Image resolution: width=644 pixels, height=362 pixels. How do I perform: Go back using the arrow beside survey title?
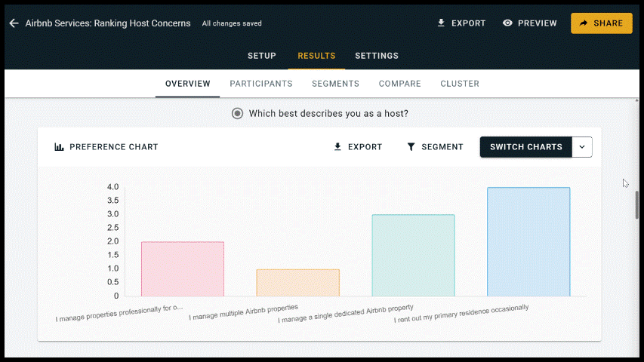[14, 23]
